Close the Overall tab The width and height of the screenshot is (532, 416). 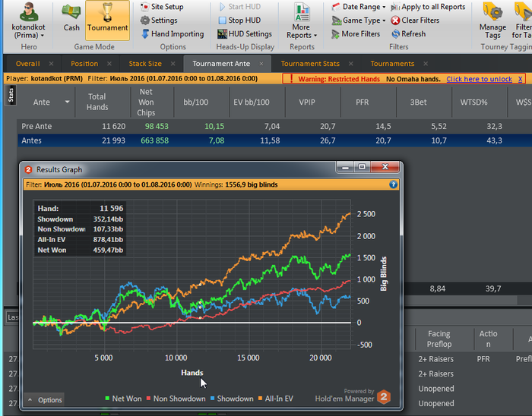51,64
